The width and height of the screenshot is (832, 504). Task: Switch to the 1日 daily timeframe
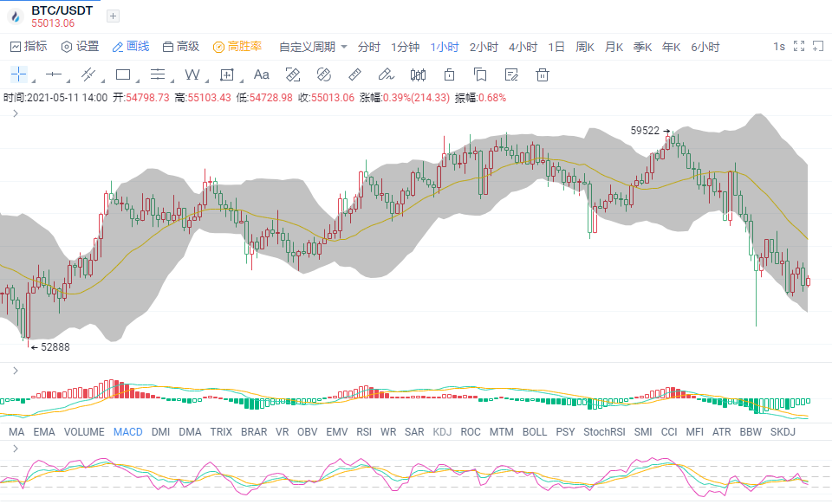[x=556, y=47]
